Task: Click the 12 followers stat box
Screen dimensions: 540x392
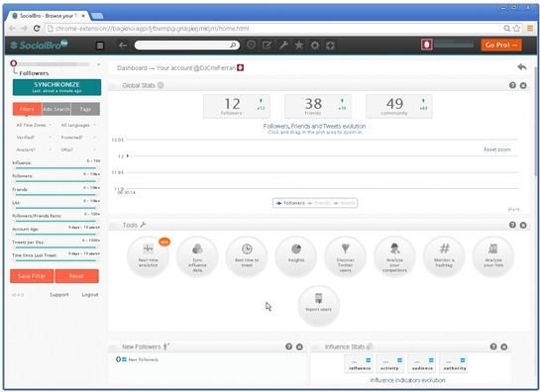Action: point(237,106)
